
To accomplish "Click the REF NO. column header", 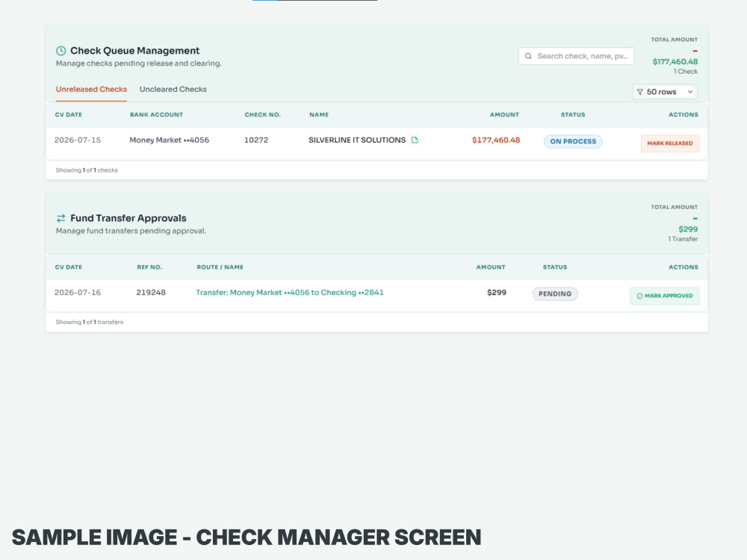I will click(x=149, y=267).
